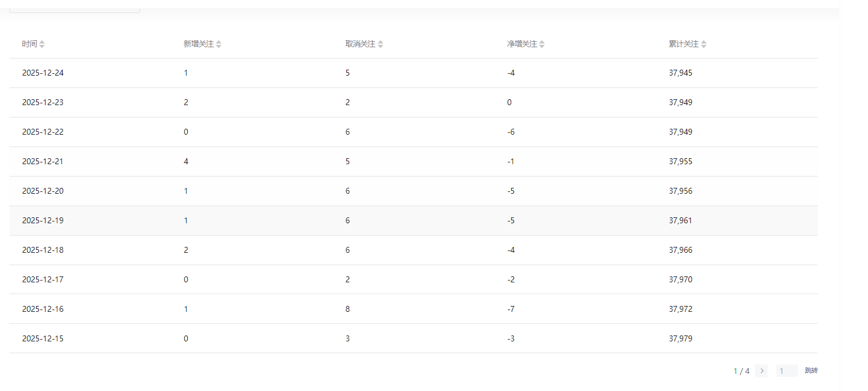This screenshot has width=868, height=391.
Task: Click the 2025-12-20 date cell
Action: (x=43, y=191)
